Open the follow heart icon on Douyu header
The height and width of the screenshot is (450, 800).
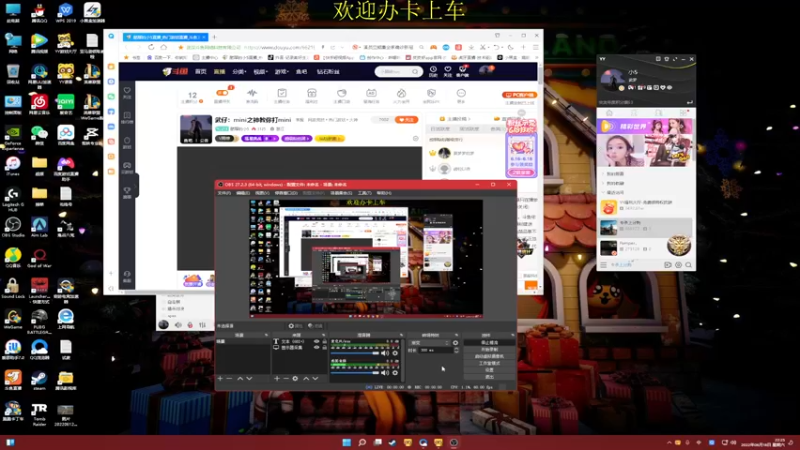click(x=447, y=71)
